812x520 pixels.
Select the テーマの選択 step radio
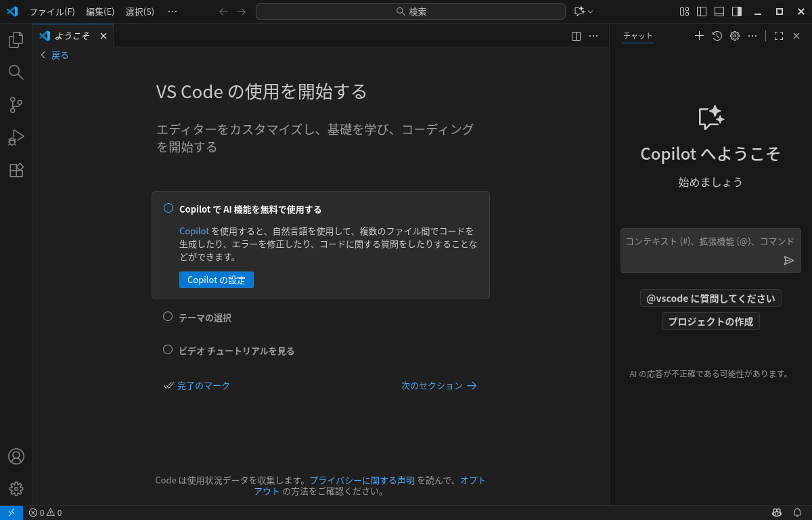pos(168,316)
